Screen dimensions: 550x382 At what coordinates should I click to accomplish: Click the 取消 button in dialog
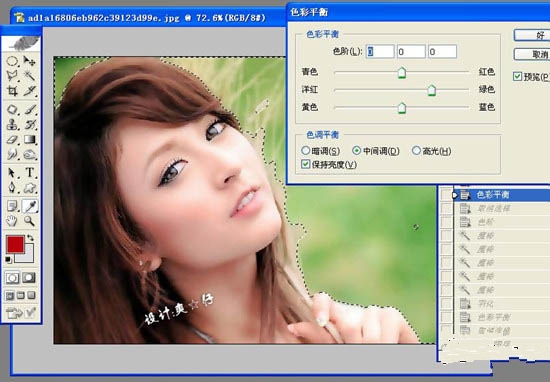[532, 54]
